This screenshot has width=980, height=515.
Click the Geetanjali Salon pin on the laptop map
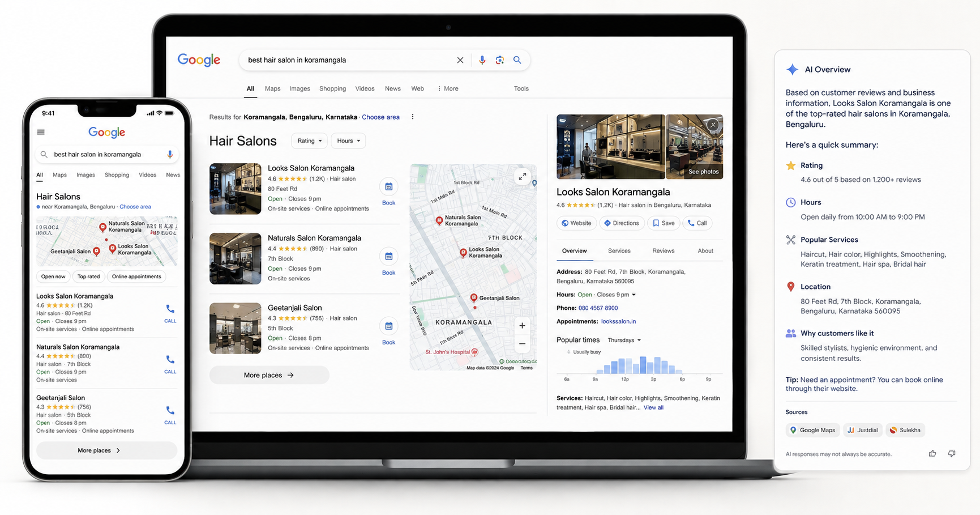click(474, 298)
